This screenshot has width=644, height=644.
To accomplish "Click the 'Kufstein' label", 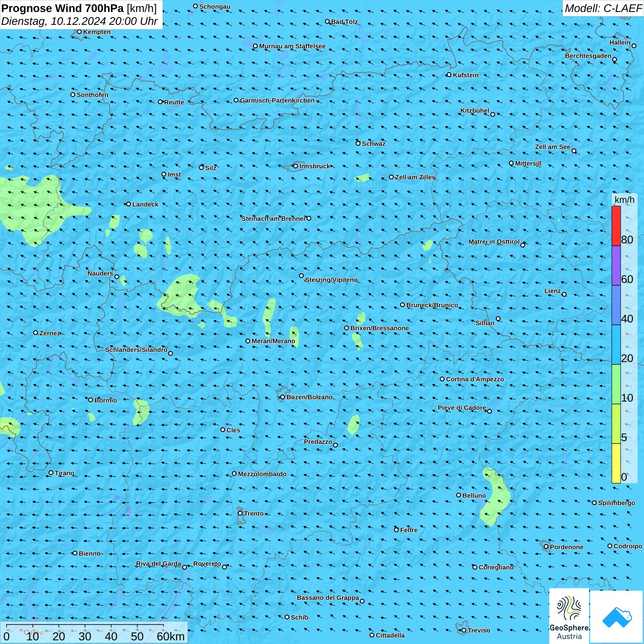I will point(466,75).
